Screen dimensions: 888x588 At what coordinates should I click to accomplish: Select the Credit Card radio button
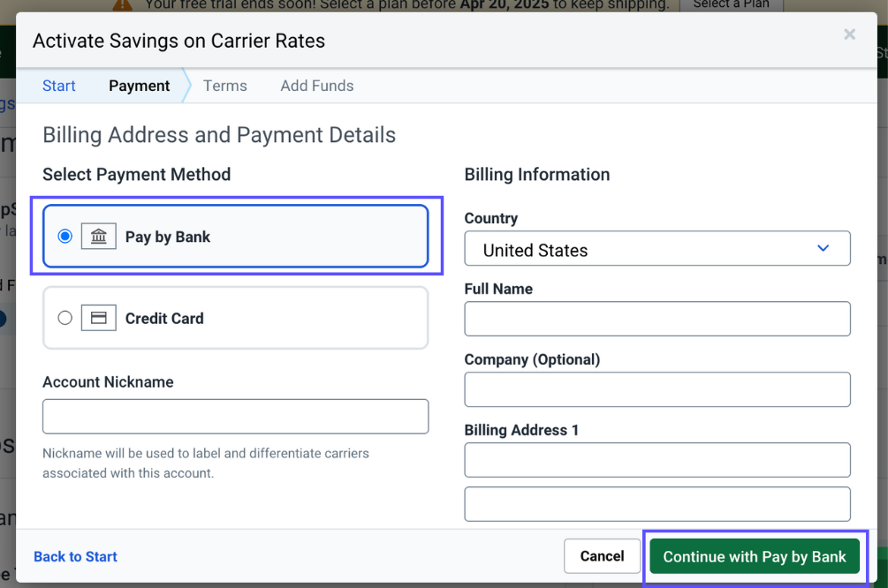(64, 318)
